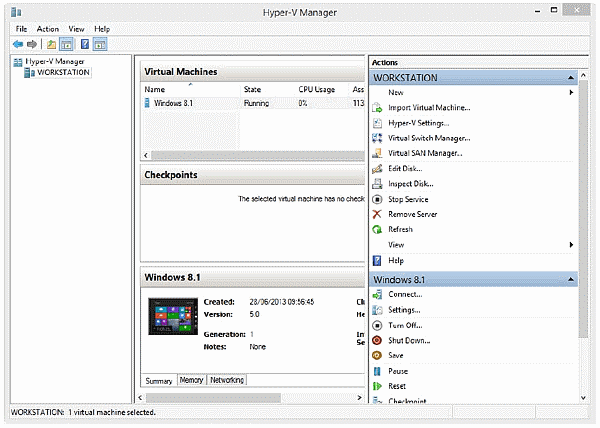Collapse the Windows 8.1 actions section

569,279
